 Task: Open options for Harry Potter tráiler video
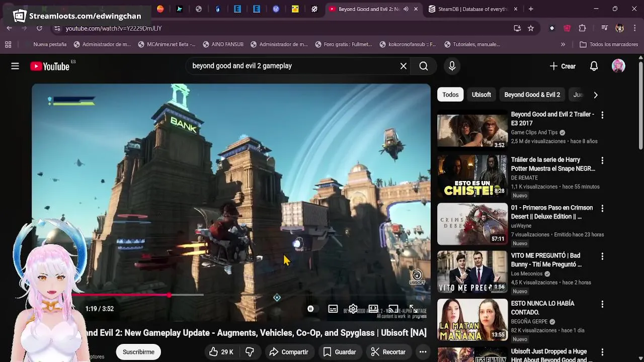click(602, 160)
